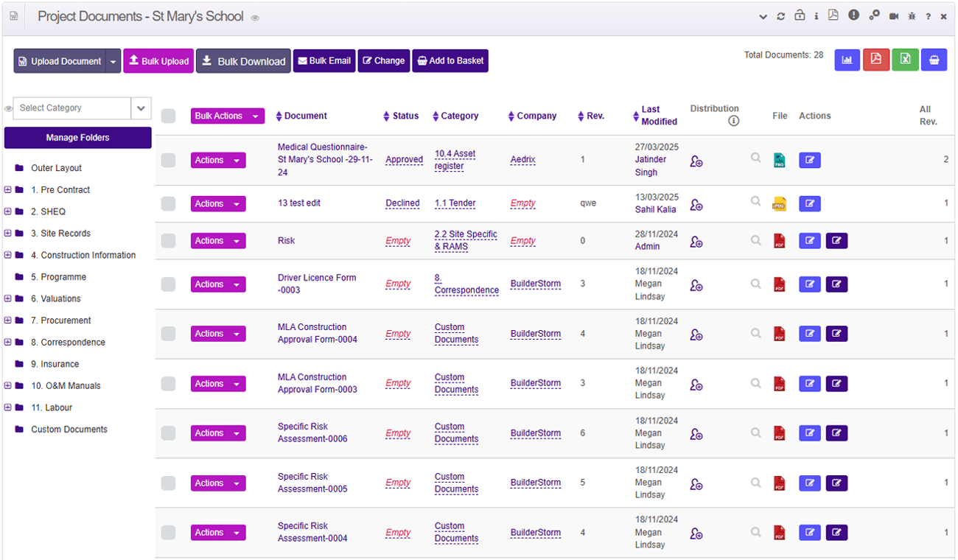
Task: Open PNG file icon for Medical Questionnaire
Action: click(779, 160)
